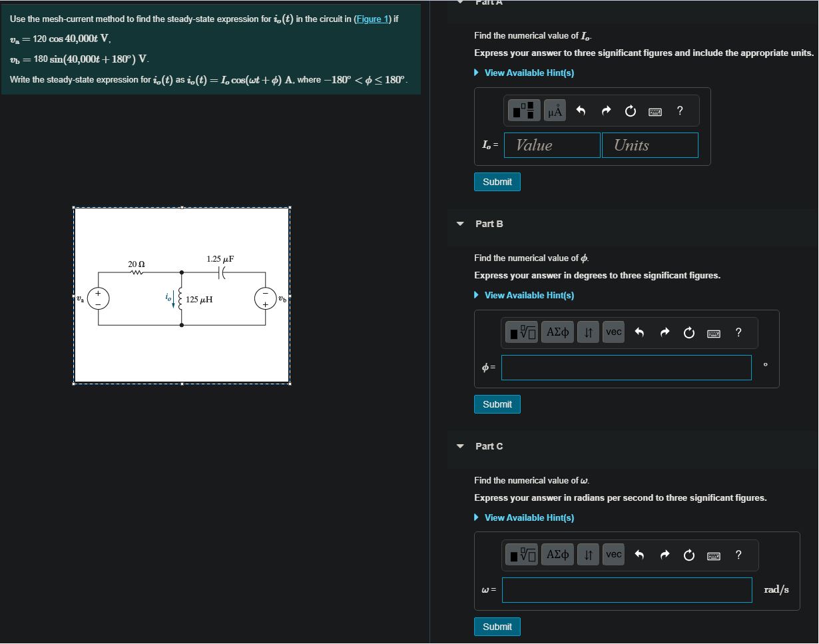Click the φ answer field in Part B

pos(626,367)
